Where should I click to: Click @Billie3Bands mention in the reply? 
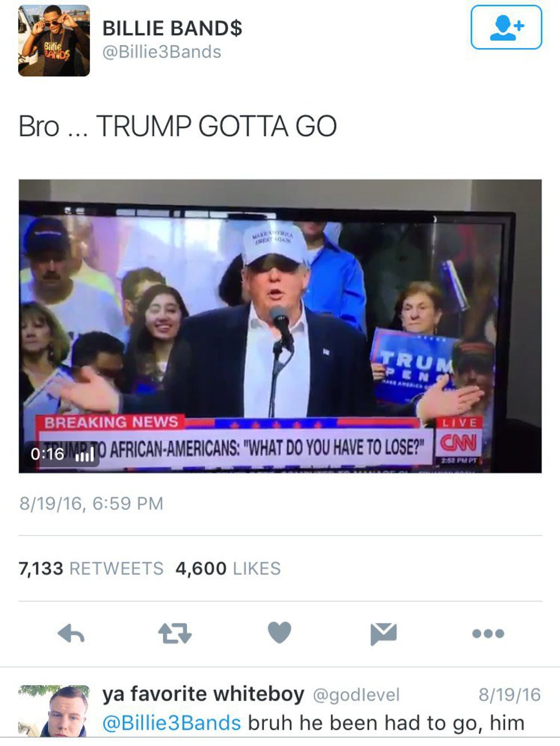pyautogui.click(x=171, y=723)
